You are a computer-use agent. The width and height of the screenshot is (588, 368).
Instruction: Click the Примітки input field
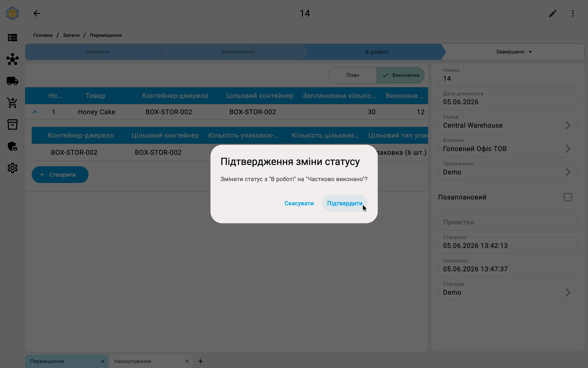tap(508, 222)
